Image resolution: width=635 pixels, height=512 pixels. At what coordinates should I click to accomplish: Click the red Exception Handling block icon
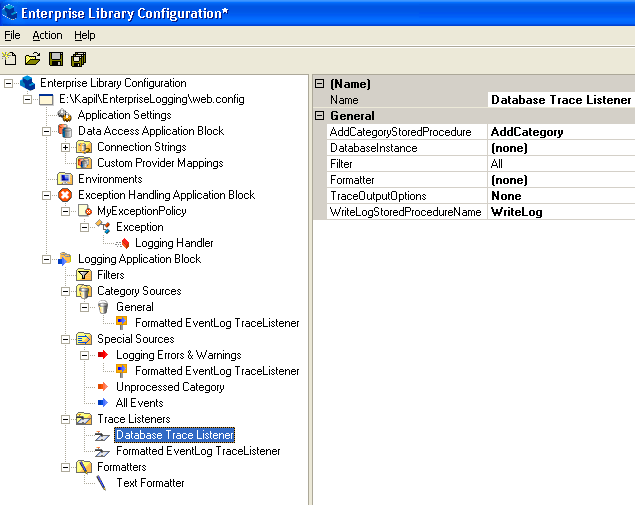[x=65, y=195]
